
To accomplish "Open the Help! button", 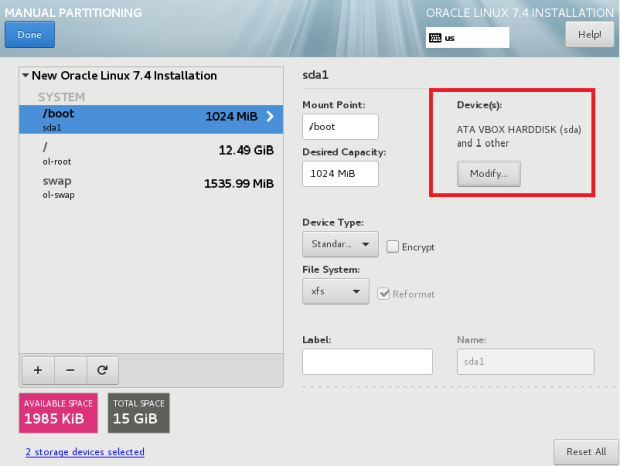I will pos(589,35).
